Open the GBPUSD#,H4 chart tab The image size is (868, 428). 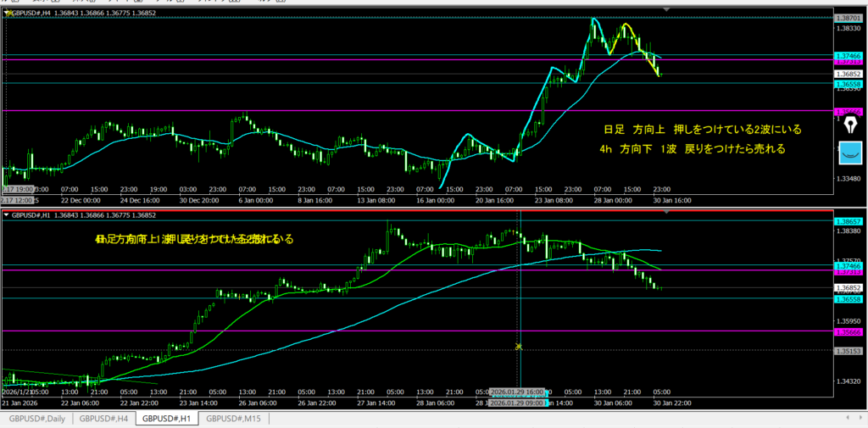[x=103, y=419]
